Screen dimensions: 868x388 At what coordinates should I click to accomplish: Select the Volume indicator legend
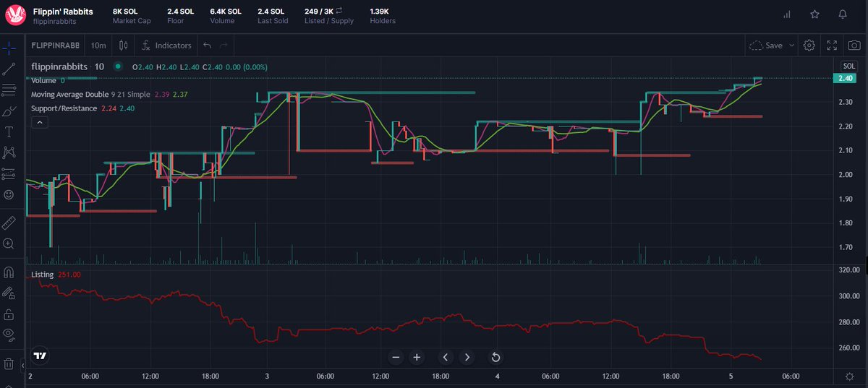[48, 80]
